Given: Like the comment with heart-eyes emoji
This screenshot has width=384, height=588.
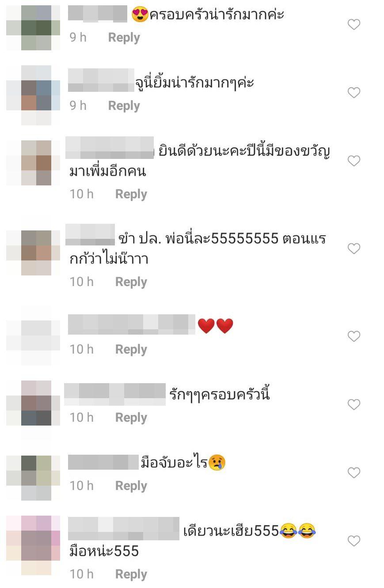Looking at the screenshot, I should [x=354, y=25].
